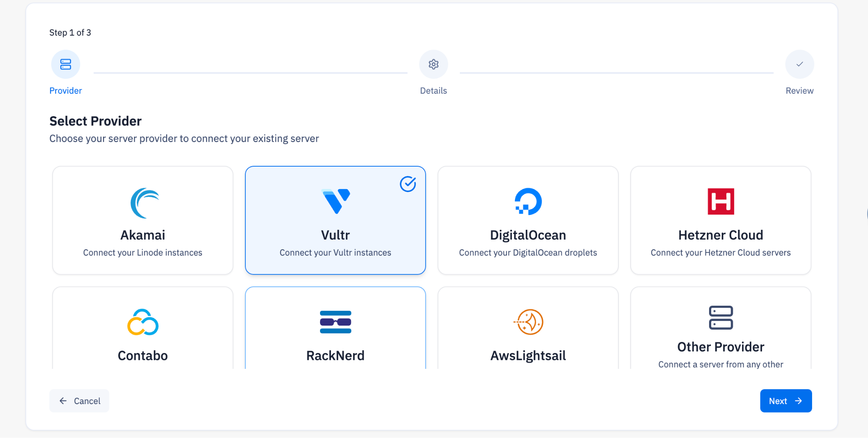Go to the Details step label
Screen dimensions: 868x438
pyautogui.click(x=434, y=91)
